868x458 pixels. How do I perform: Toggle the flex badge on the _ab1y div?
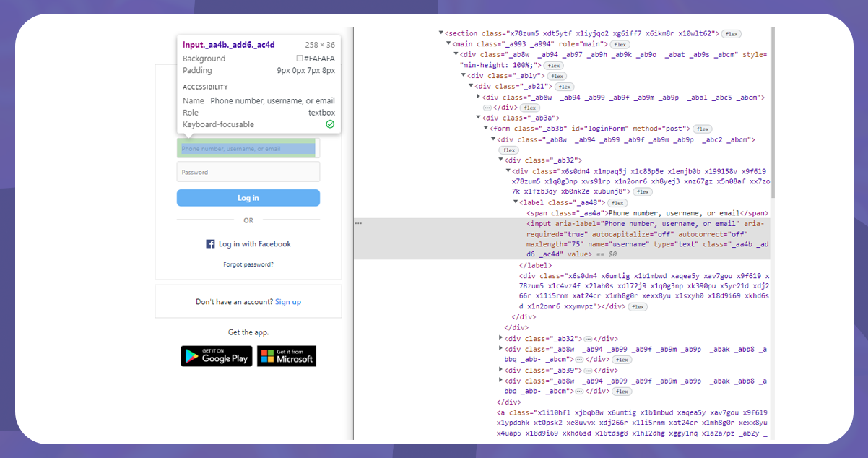click(556, 76)
